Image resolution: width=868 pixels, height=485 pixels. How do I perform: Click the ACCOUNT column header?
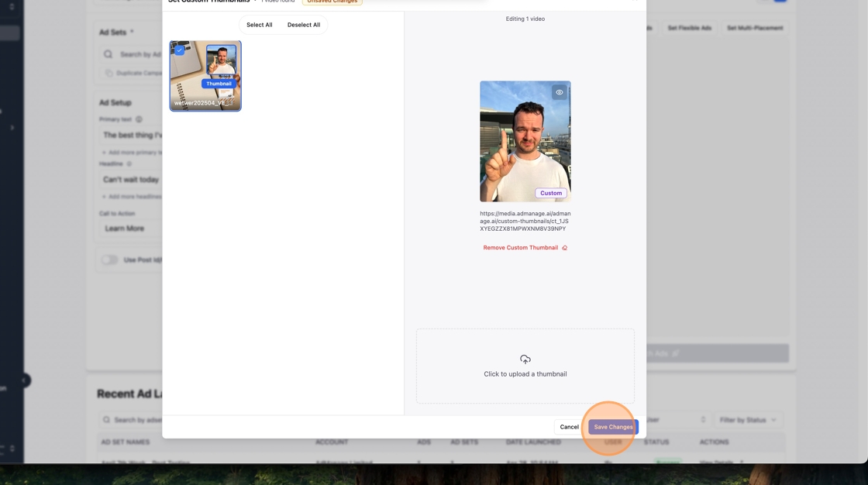tap(332, 442)
